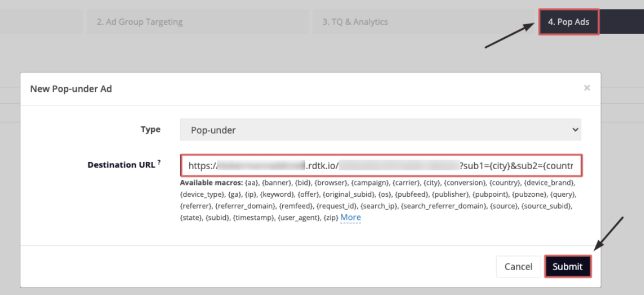Click the Destination URL field label

(x=121, y=165)
